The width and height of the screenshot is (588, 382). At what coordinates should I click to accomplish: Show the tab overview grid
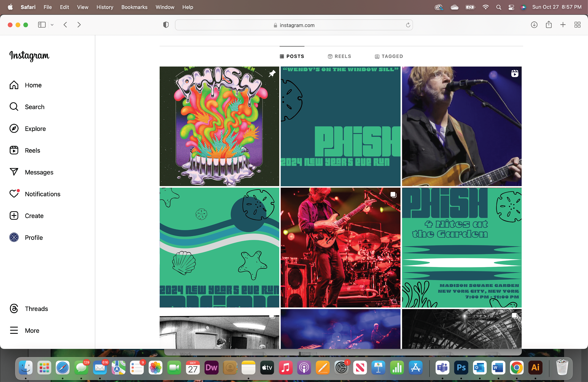pos(577,25)
